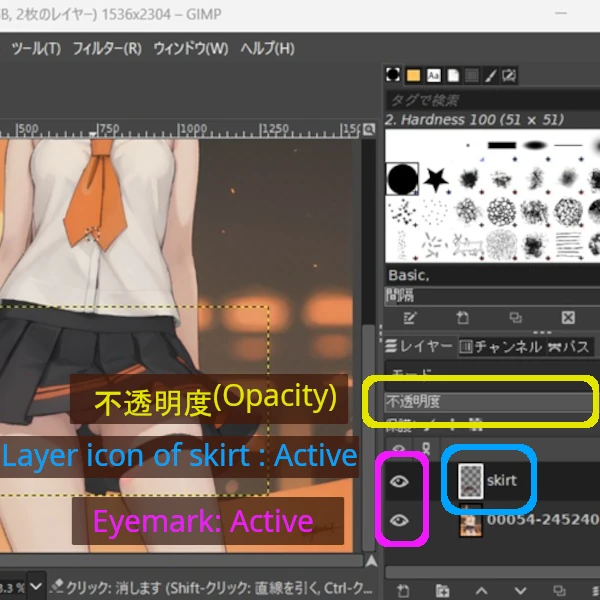Delete the selected brush with the X icon

(x=568, y=318)
